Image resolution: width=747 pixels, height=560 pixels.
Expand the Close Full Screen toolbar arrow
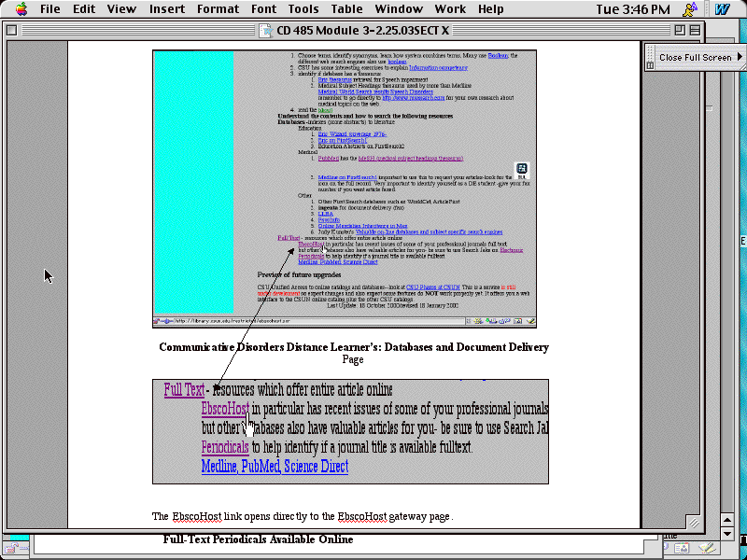[740, 57]
